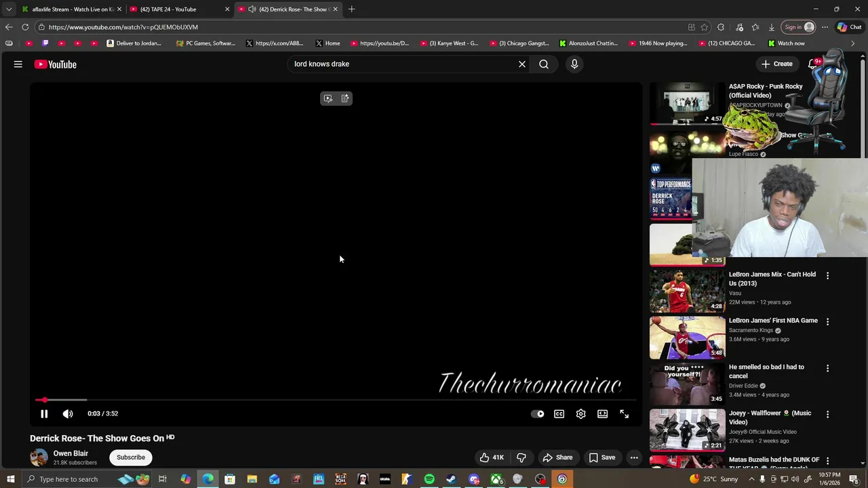
Task: Close the Derrick Rose tab
Action: point(335,9)
